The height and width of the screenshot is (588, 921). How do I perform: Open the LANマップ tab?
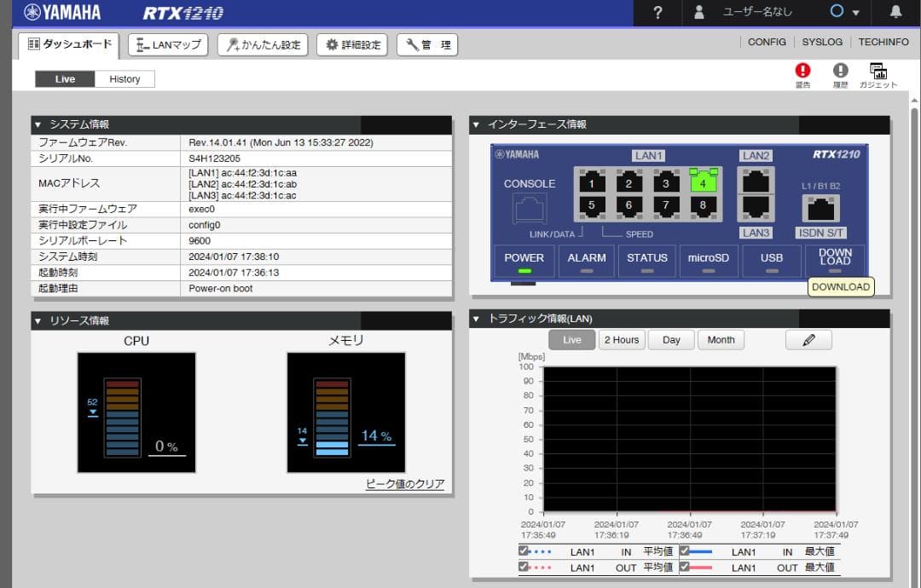coord(168,44)
